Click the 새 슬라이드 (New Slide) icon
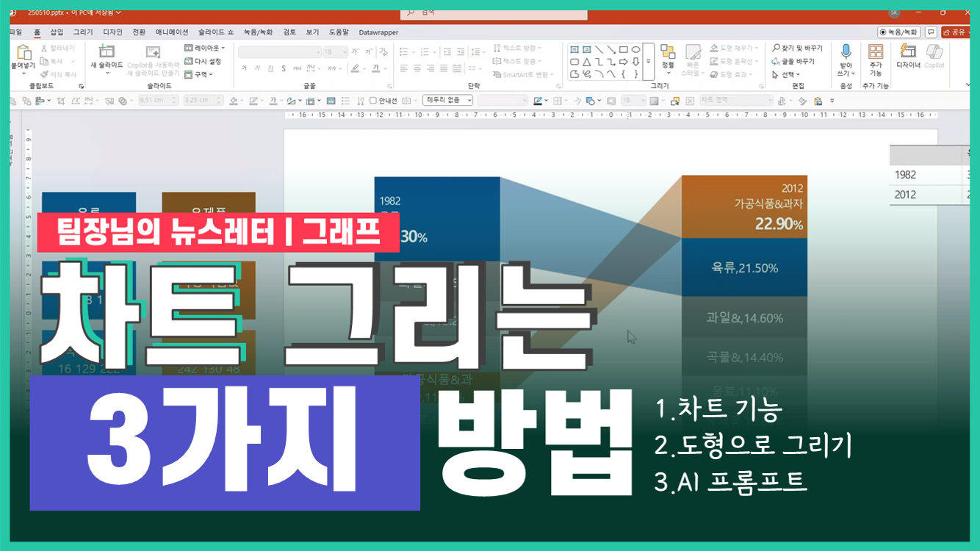Screen dimensions: 980x551 coord(107,52)
